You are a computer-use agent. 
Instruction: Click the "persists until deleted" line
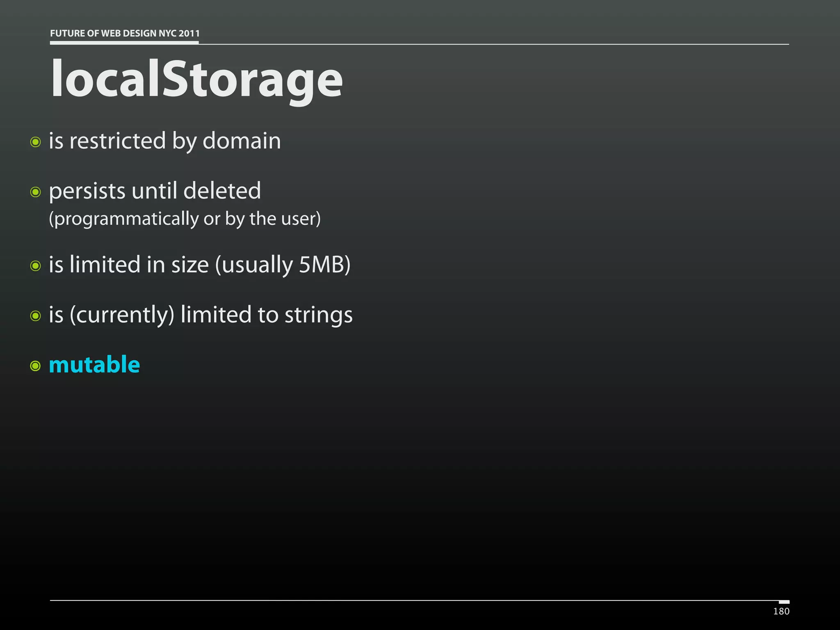tap(155, 191)
